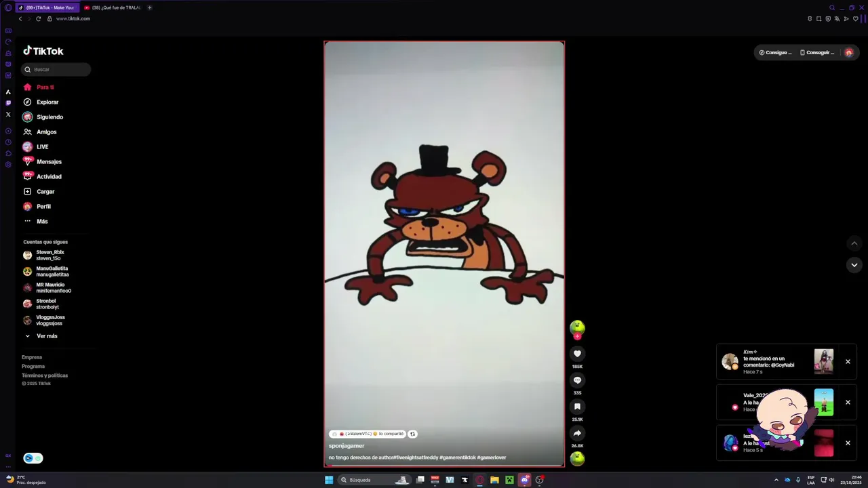Click the www.tiktok.com address bar

tap(73, 19)
